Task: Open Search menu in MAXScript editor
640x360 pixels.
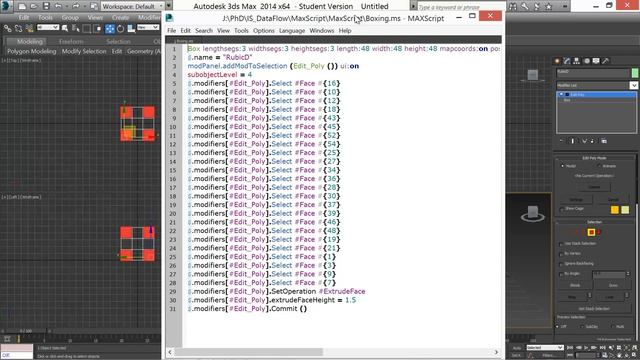Action: (x=204, y=31)
